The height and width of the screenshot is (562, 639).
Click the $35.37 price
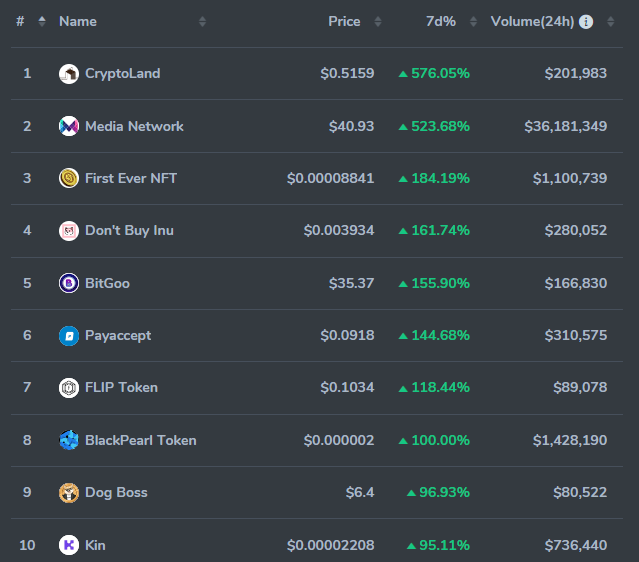[351, 283]
